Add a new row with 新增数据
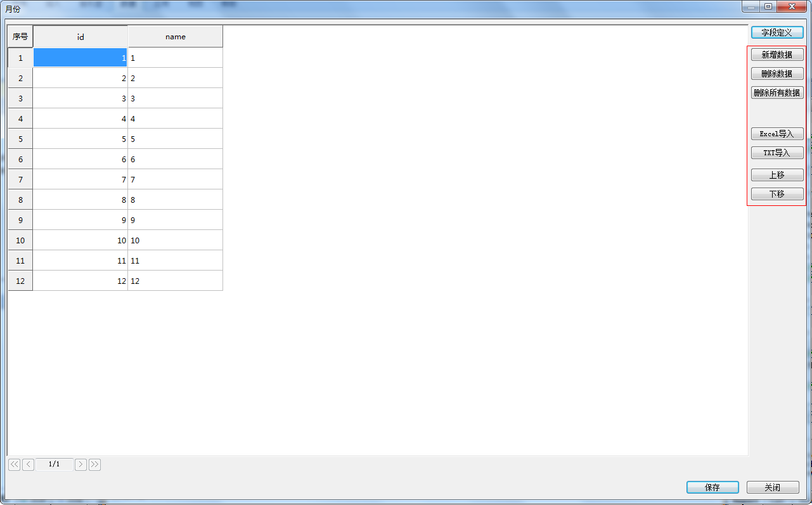Image resolution: width=812 pixels, height=505 pixels. click(777, 55)
